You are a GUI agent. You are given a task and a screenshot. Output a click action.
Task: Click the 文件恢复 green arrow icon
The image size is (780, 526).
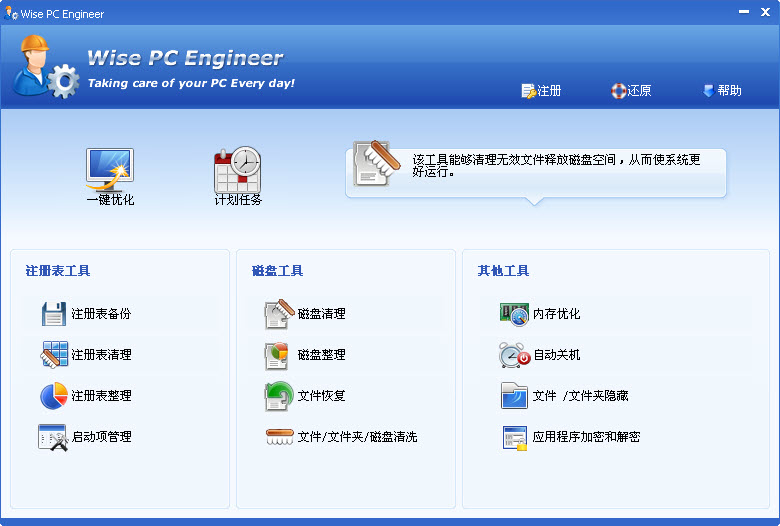click(x=279, y=396)
